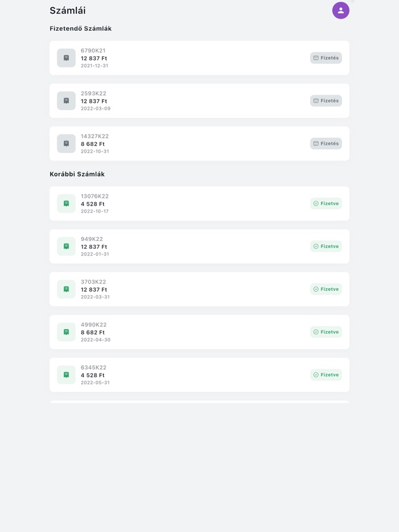Click gray invoice icon for 6790K21
399x532 pixels.
[x=66, y=58]
